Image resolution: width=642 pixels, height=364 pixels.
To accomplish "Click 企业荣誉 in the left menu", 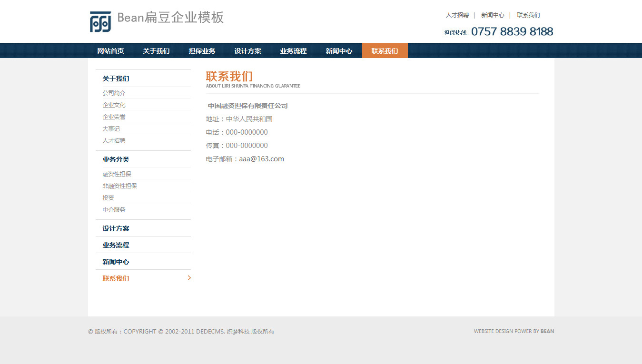I will pos(114,117).
